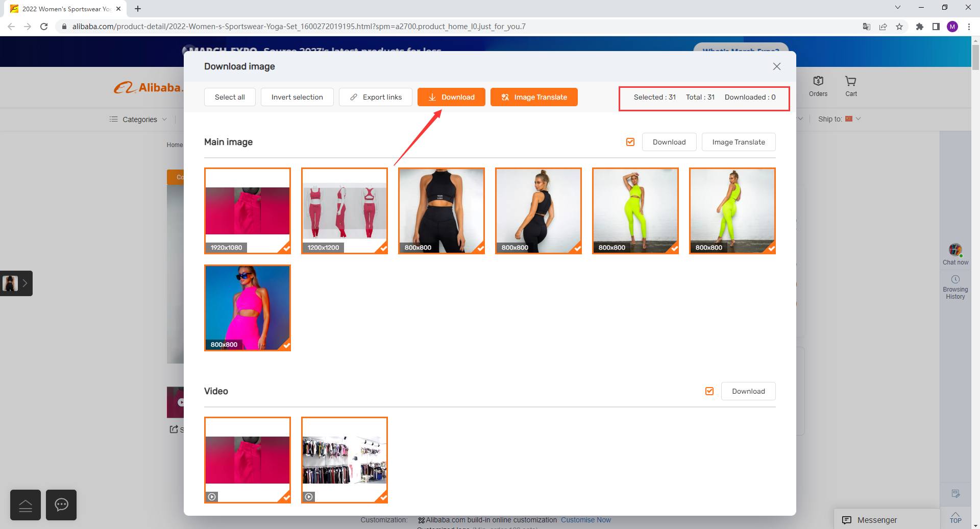Click the Select all button

coord(230,97)
